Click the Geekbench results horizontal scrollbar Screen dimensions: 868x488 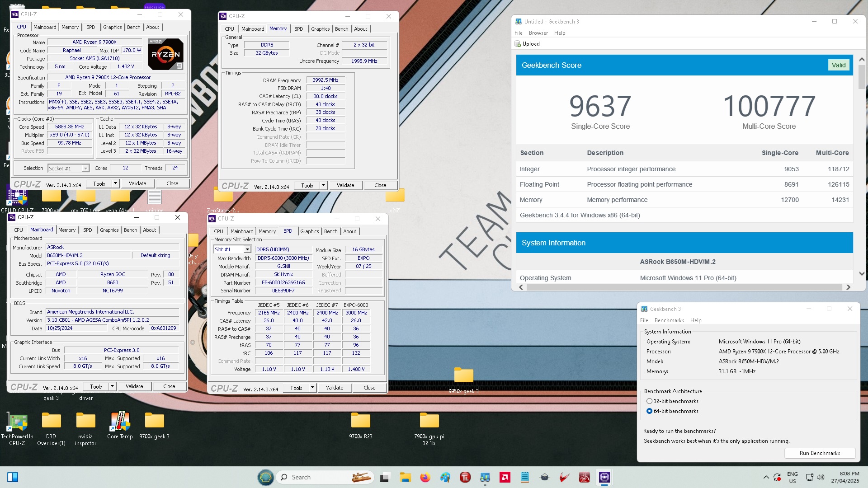coord(684,287)
